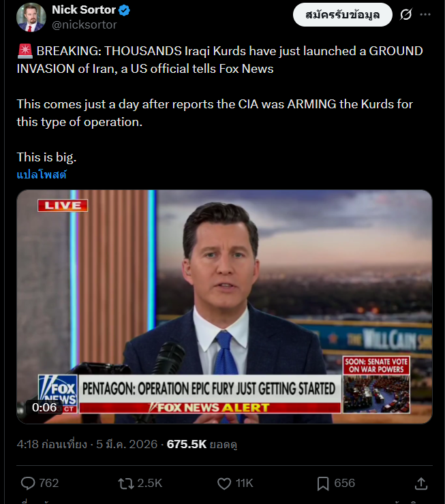This screenshot has height=504, width=445.
Task: Play the Fox News video clip
Action: (224, 306)
